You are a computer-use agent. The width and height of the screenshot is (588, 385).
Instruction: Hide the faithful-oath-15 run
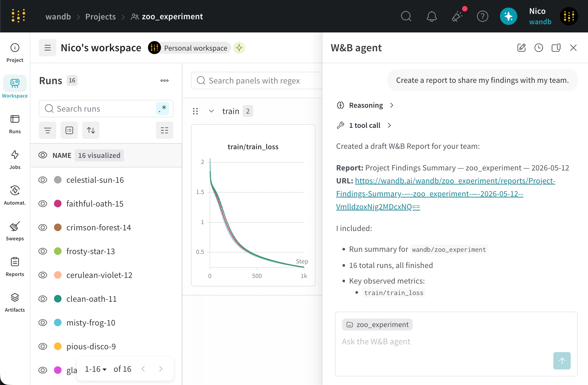point(42,204)
